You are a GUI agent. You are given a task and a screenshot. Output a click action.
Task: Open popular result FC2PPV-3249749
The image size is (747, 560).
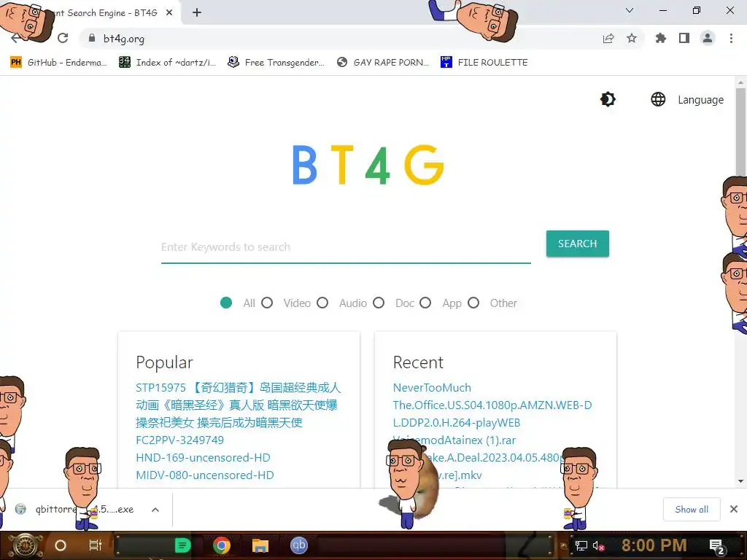coord(179,440)
